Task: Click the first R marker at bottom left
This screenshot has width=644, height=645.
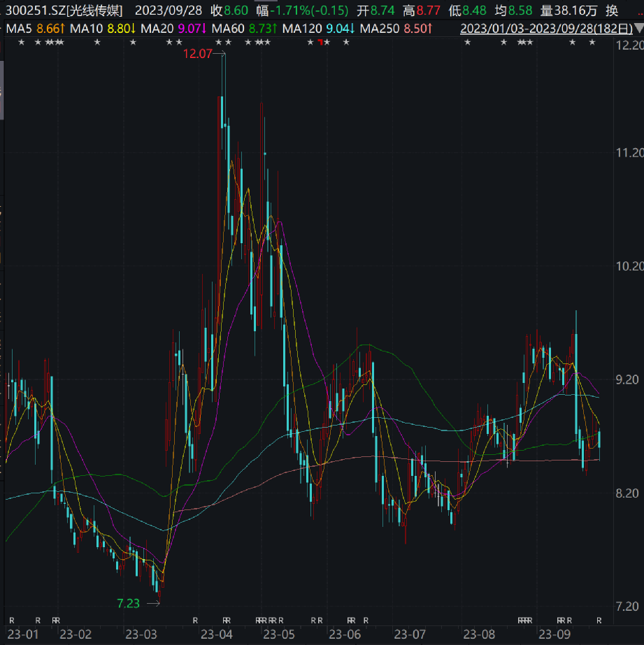Action: click(x=11, y=621)
